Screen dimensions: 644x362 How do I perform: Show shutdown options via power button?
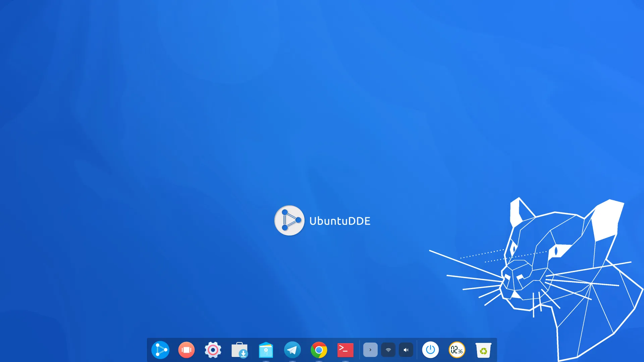(x=431, y=350)
